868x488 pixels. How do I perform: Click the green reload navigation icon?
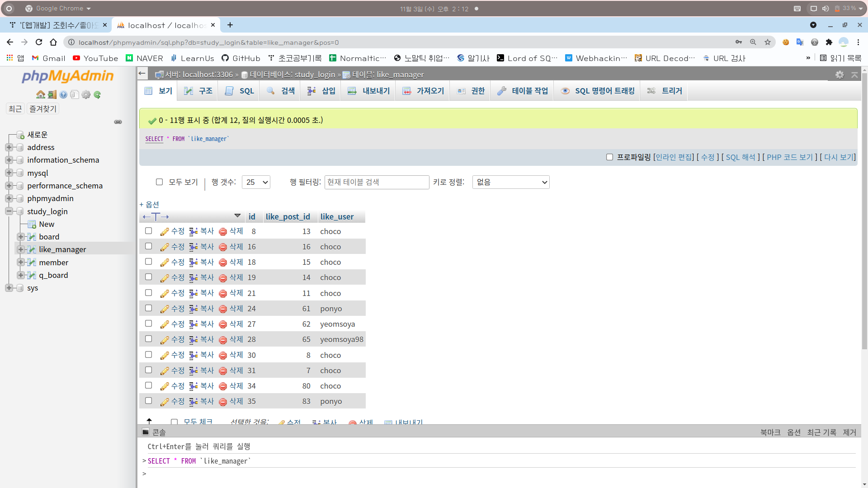[97, 94]
